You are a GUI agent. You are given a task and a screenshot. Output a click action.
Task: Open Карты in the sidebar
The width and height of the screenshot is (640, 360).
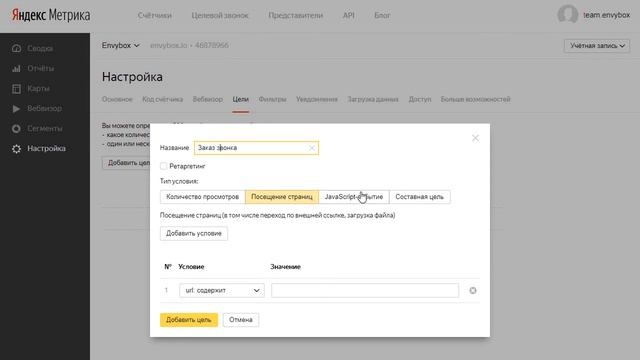[38, 89]
